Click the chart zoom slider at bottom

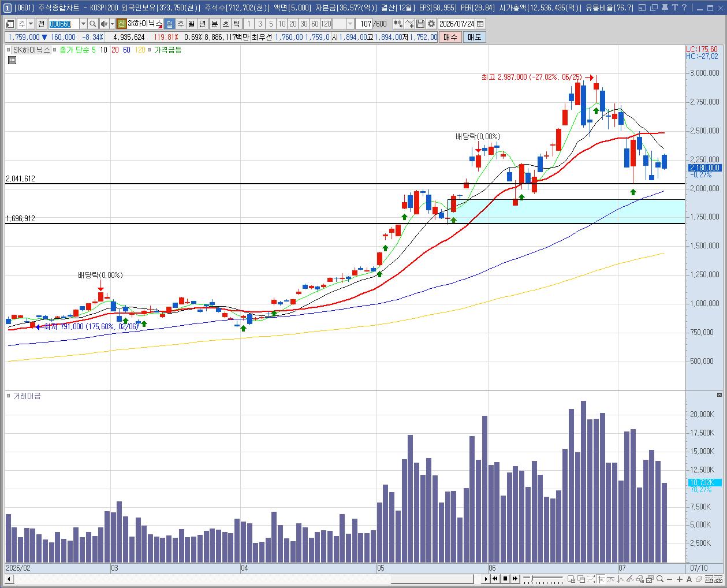(543, 579)
